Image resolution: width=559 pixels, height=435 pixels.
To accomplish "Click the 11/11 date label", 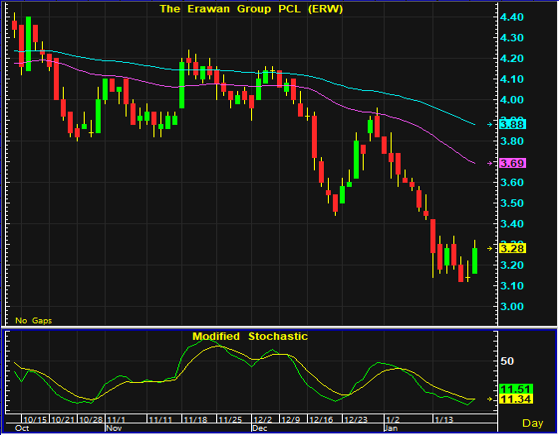I will [x=160, y=419].
